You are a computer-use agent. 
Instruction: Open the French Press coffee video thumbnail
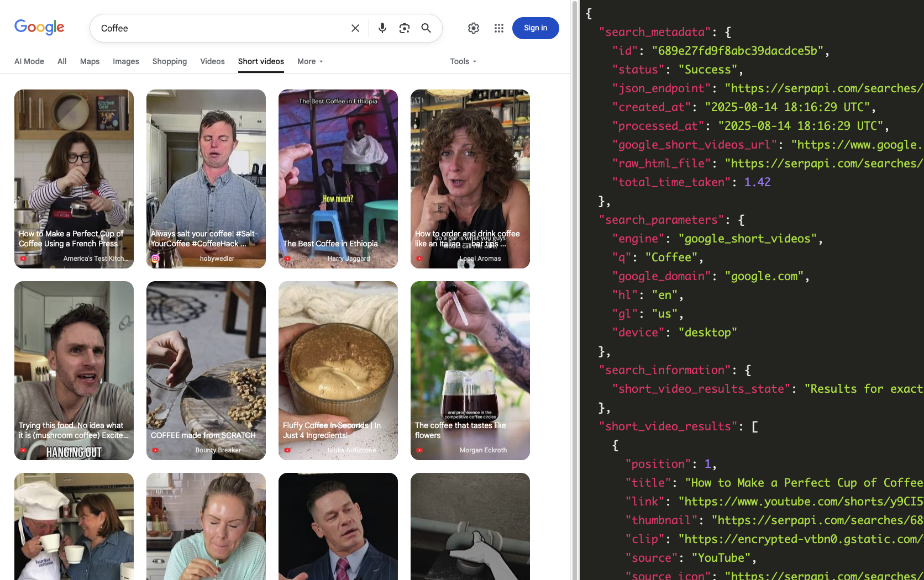74,179
